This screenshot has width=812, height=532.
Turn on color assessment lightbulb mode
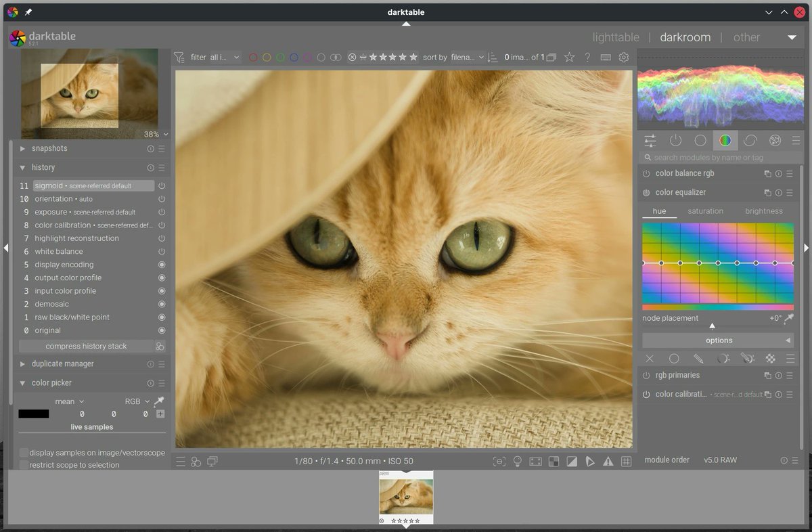518,461
